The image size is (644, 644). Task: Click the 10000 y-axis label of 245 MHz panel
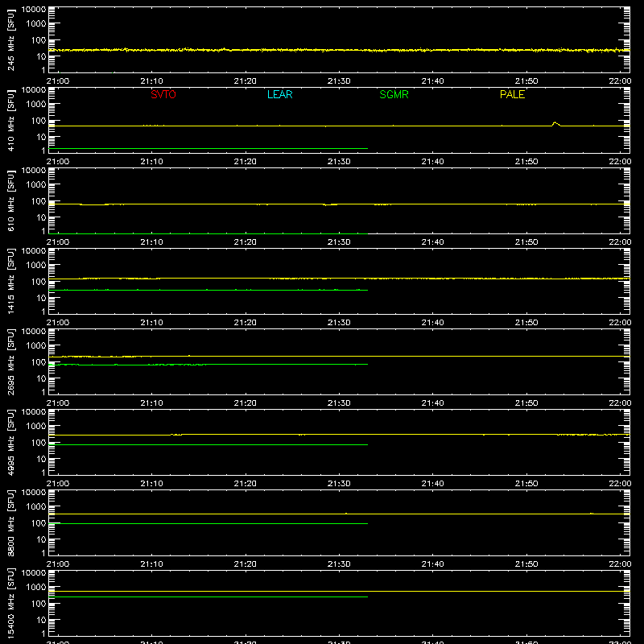[x=34, y=10]
